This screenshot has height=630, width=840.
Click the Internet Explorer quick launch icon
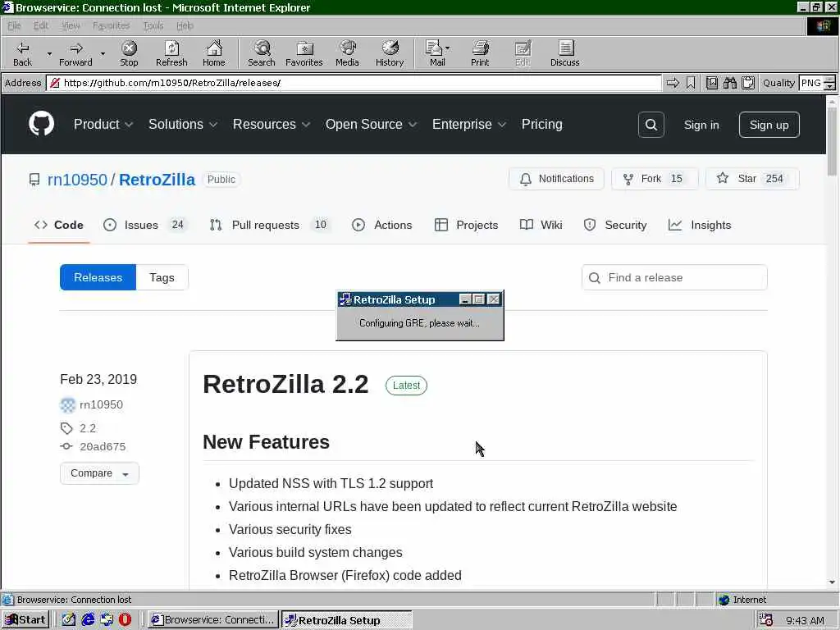[88, 620]
